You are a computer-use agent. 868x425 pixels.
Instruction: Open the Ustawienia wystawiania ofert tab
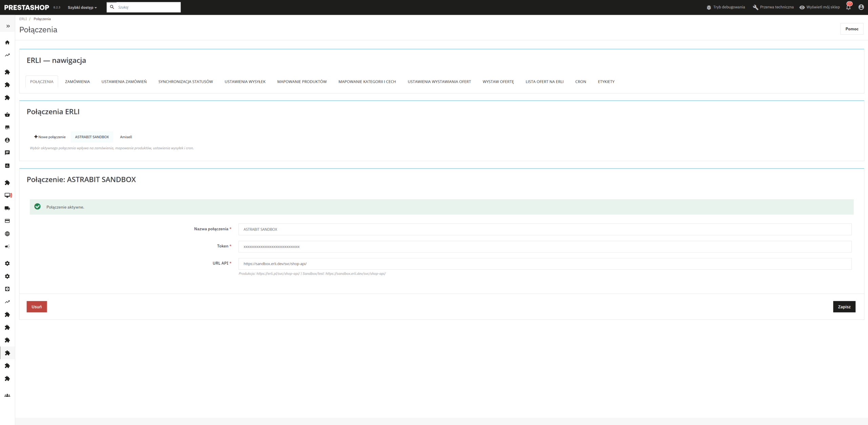pyautogui.click(x=439, y=81)
